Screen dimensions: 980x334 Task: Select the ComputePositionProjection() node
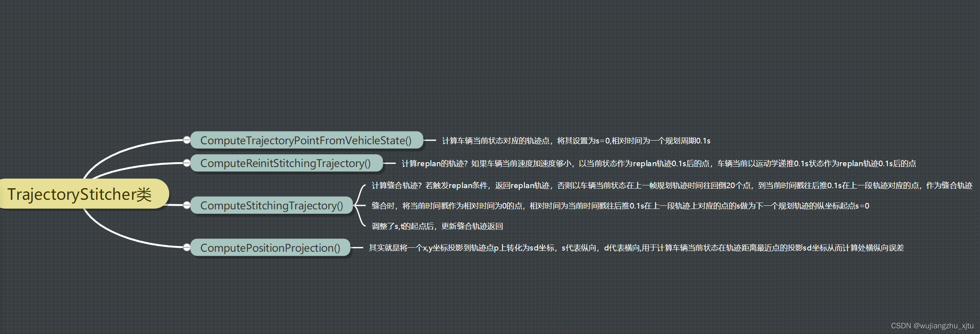(x=270, y=248)
